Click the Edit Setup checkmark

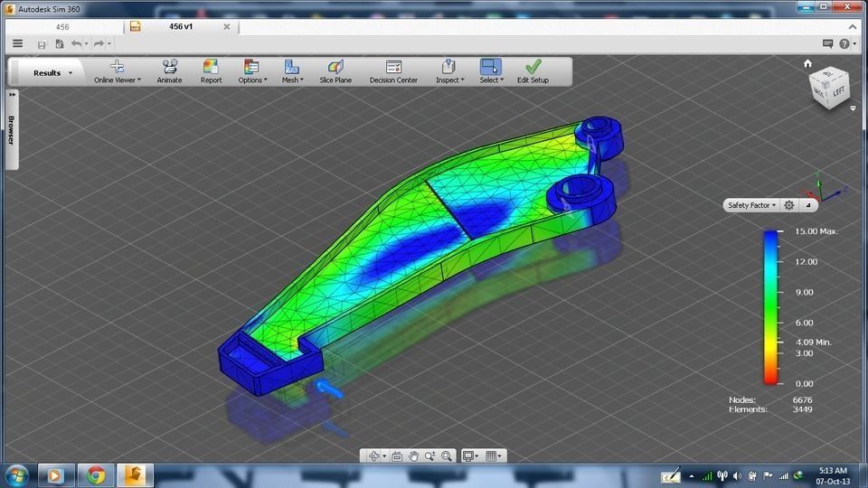[x=533, y=72]
